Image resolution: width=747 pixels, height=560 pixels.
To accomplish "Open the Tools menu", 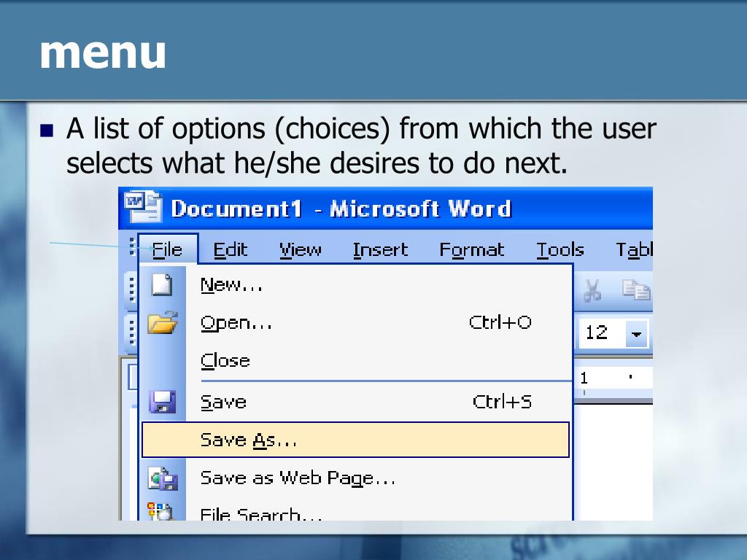I will [x=560, y=249].
